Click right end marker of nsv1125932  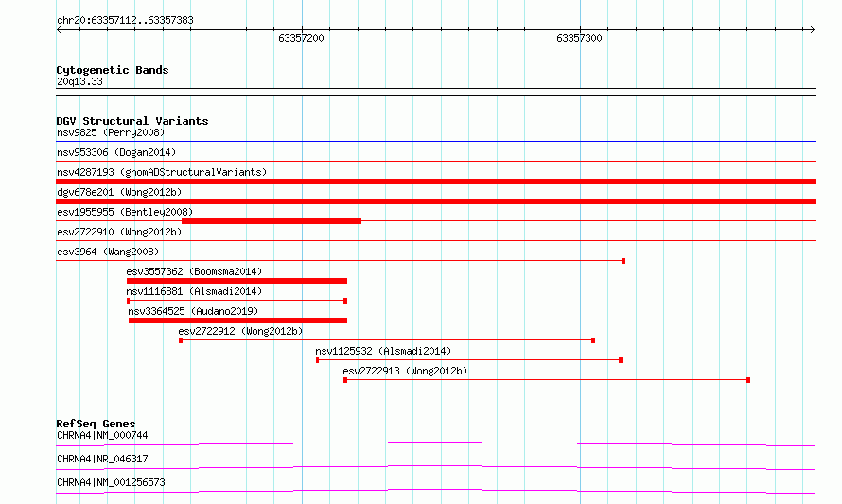pos(621,360)
